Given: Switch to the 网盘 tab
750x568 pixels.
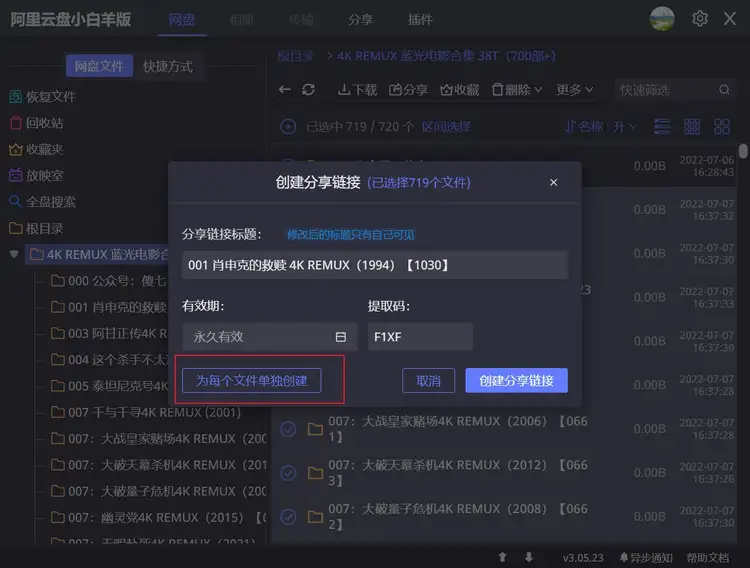Looking at the screenshot, I should 182,20.
